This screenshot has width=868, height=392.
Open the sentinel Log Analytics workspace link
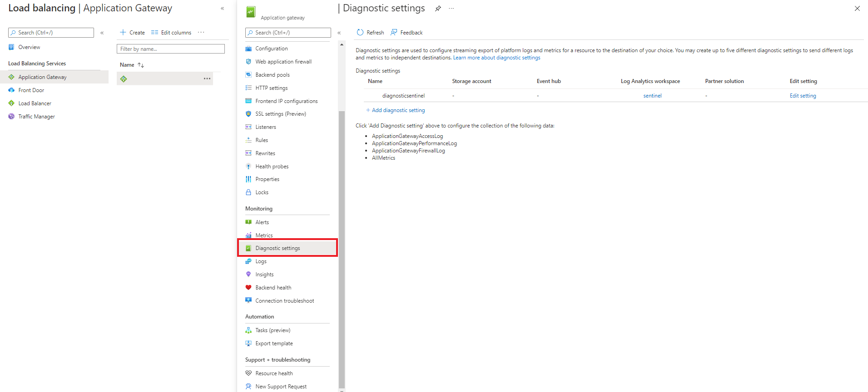pyautogui.click(x=652, y=96)
